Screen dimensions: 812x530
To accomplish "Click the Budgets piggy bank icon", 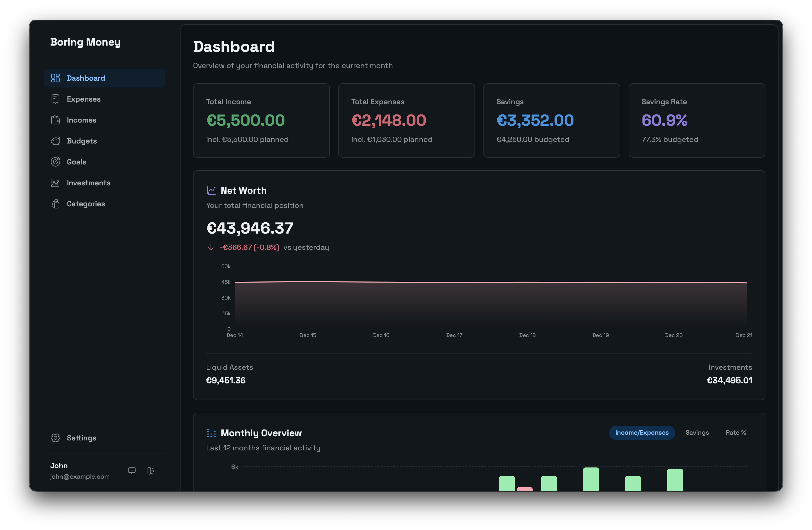I will coord(55,141).
